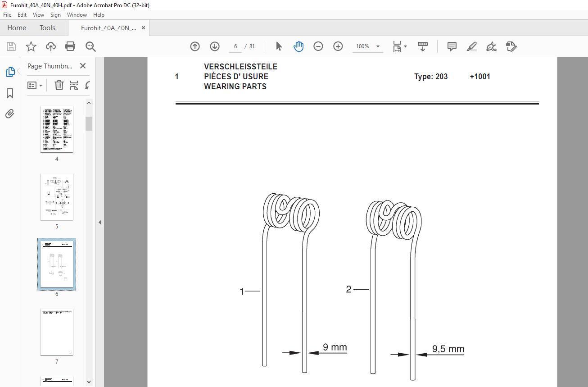Open the Edit menu
The image size is (588, 387).
pos(22,15)
